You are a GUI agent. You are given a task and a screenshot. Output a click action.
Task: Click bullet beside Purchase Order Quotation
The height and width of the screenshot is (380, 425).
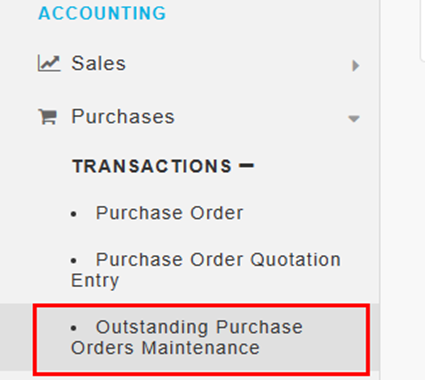(74, 260)
